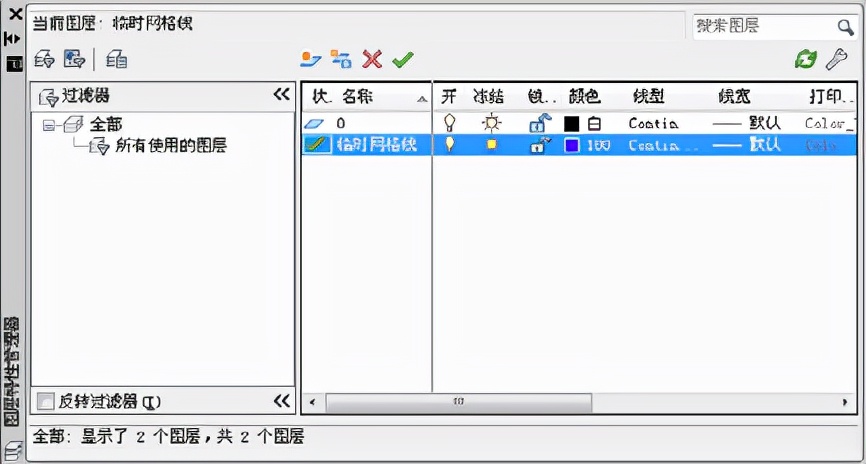
Task: Change layer 0 Continuous linetype
Action: point(653,124)
